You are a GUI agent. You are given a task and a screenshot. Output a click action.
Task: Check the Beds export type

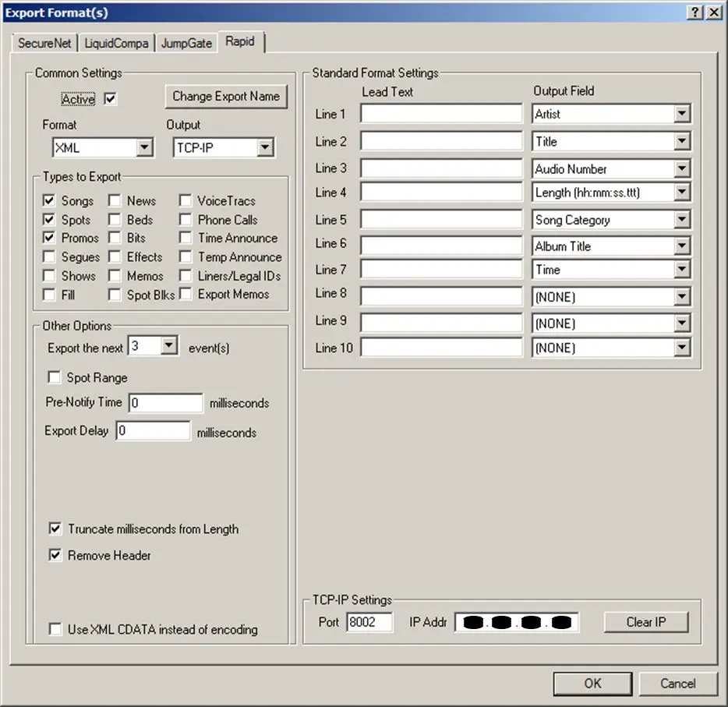[x=115, y=219]
